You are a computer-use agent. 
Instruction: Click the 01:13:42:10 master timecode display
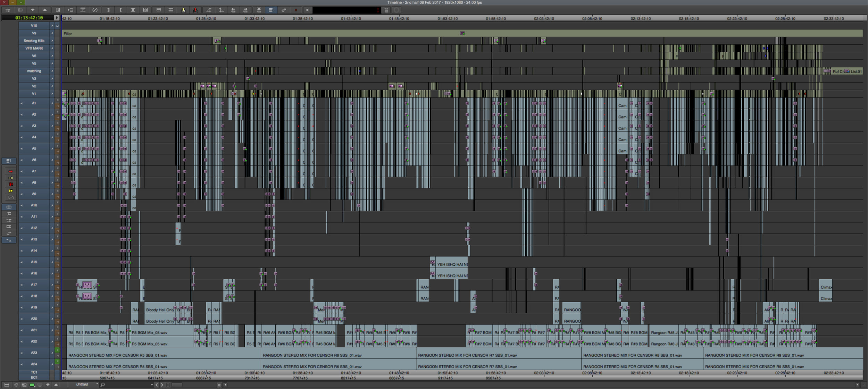point(29,18)
